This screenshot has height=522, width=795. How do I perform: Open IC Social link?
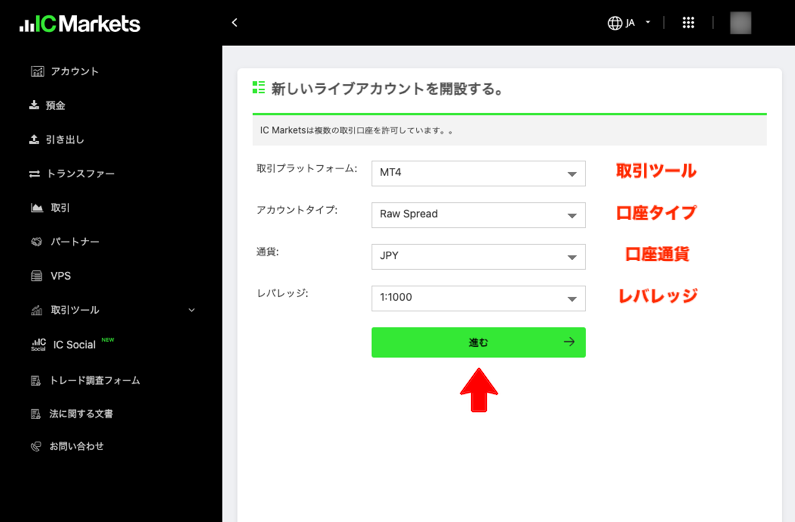click(x=74, y=345)
